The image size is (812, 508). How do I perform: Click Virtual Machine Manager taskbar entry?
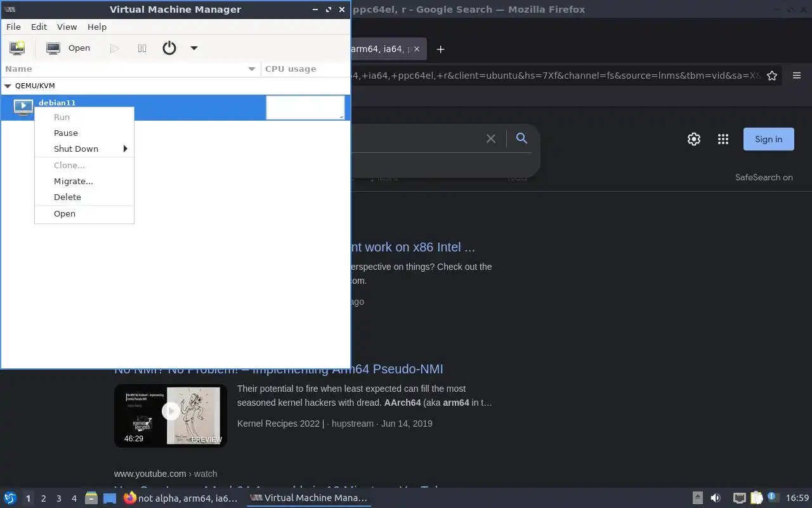point(309,498)
